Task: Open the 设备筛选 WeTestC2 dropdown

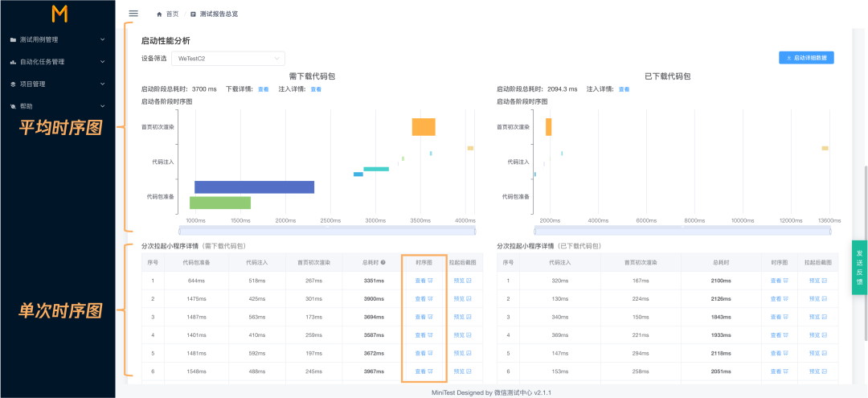Action: click(228, 58)
